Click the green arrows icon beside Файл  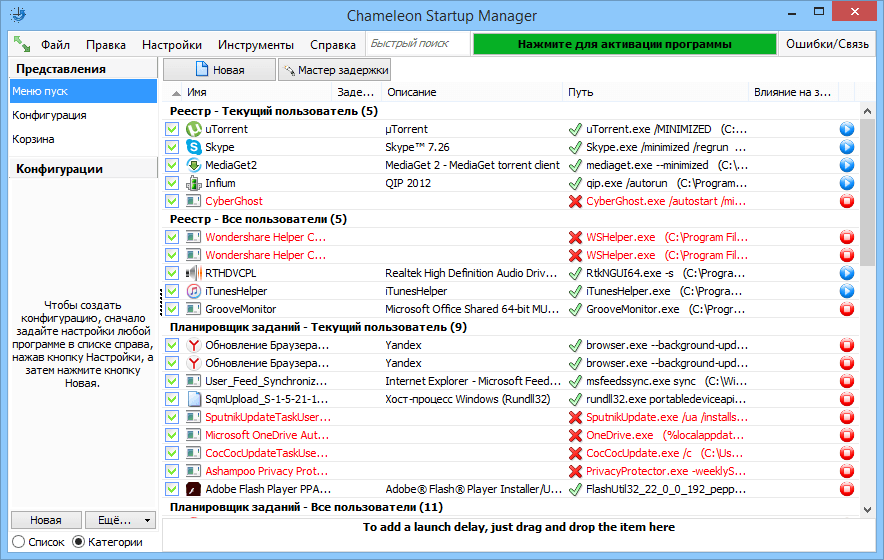tap(22, 44)
